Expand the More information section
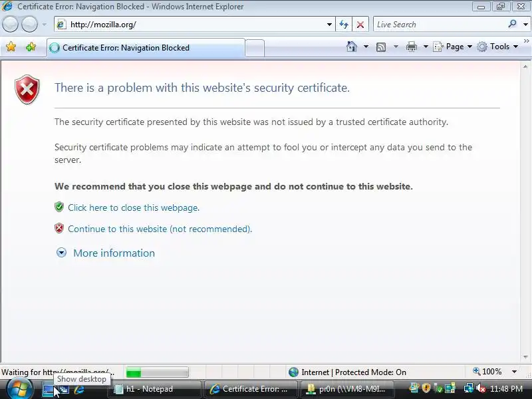This screenshot has height=399, width=532. tap(61, 253)
